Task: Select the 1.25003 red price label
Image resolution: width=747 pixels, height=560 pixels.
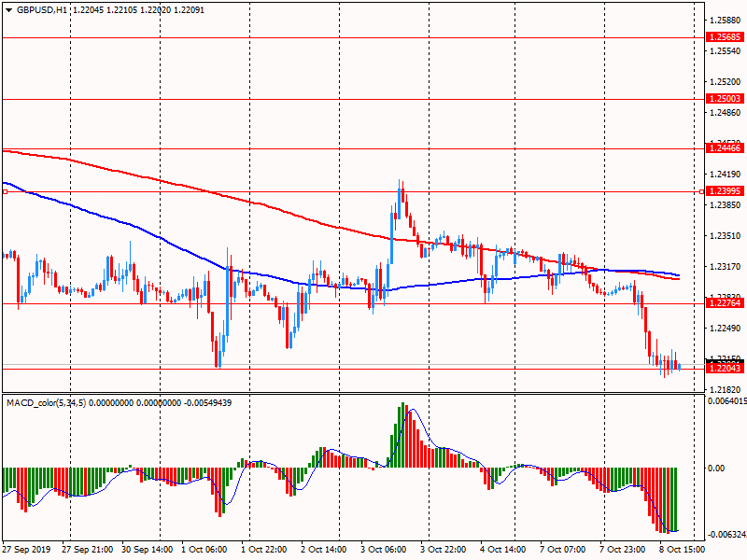Action: (x=725, y=98)
